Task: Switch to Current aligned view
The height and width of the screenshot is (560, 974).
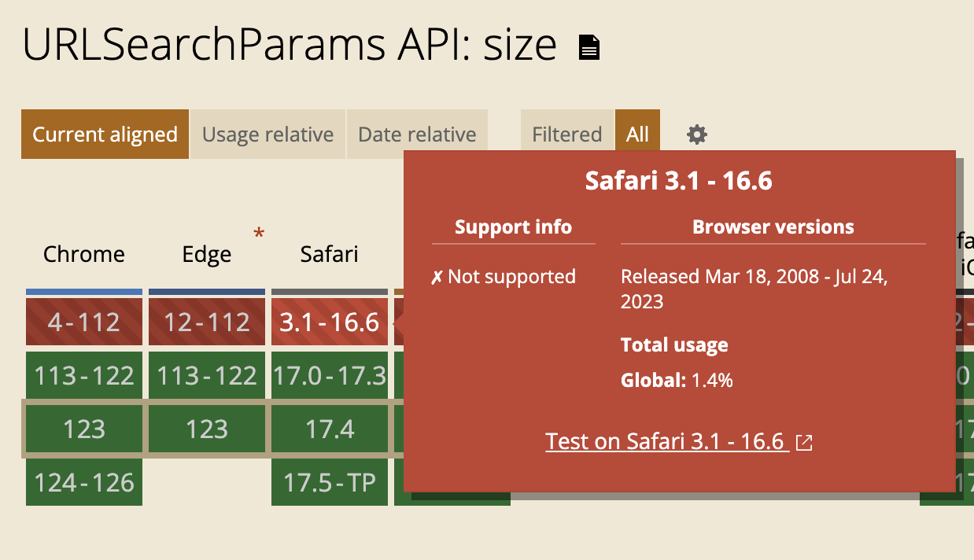Action: (105, 134)
